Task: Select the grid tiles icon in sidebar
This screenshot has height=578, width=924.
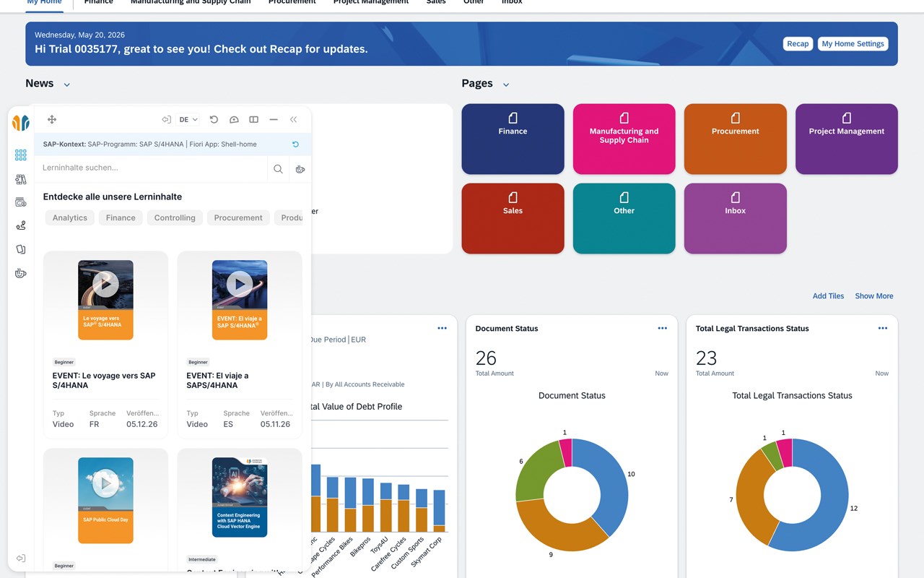Action: pos(21,155)
